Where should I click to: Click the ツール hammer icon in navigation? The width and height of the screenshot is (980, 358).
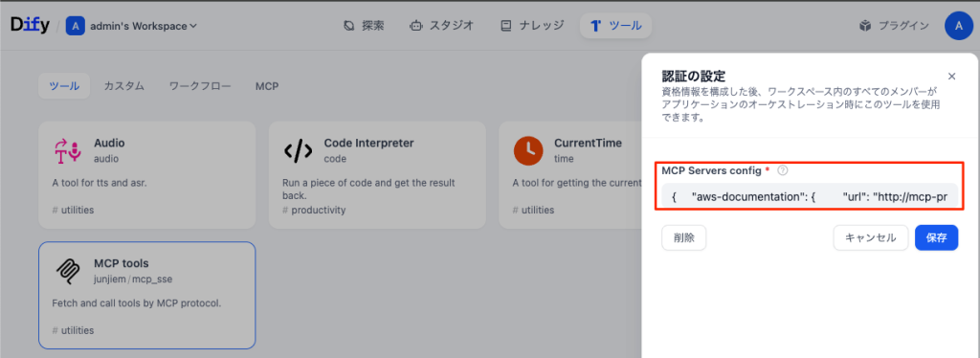click(x=595, y=26)
